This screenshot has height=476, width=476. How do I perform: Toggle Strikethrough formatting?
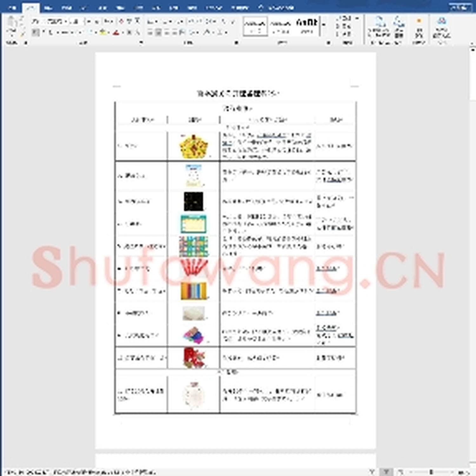tap(64, 32)
